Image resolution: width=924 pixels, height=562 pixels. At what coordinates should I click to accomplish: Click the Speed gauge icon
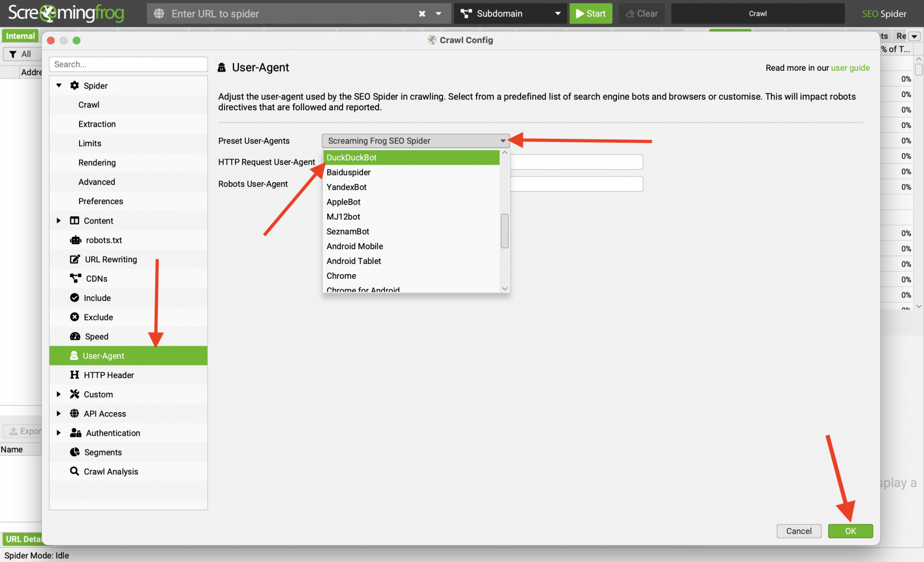[75, 336]
